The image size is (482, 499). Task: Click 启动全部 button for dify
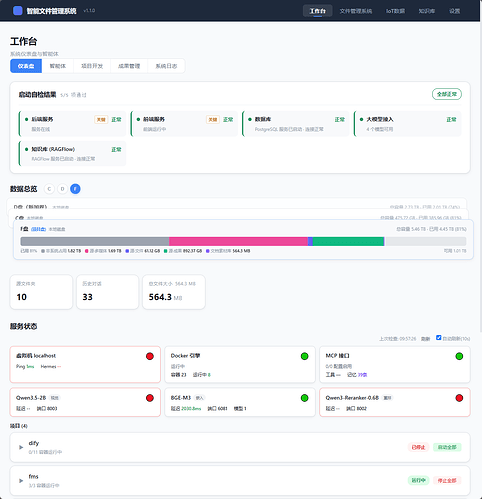pos(447,447)
